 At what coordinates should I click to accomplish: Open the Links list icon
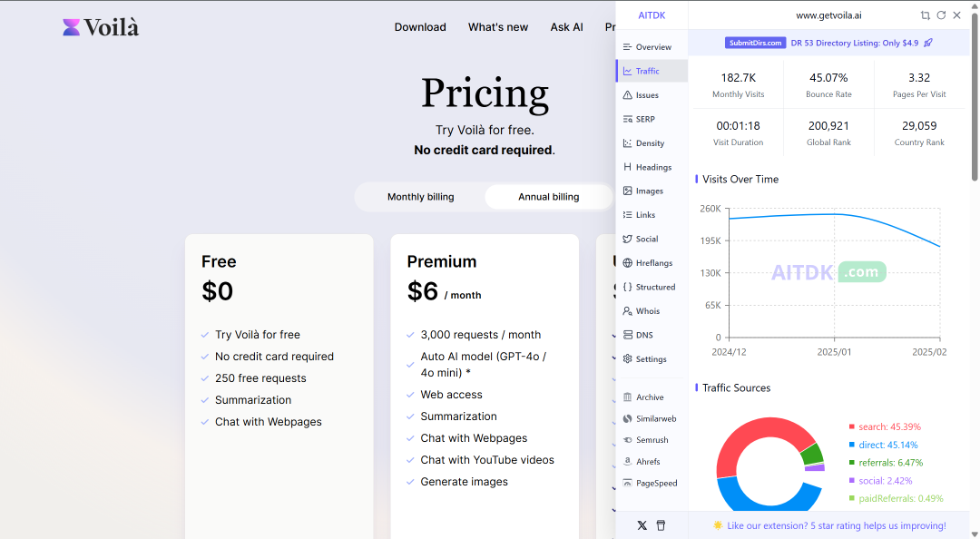[628, 214]
